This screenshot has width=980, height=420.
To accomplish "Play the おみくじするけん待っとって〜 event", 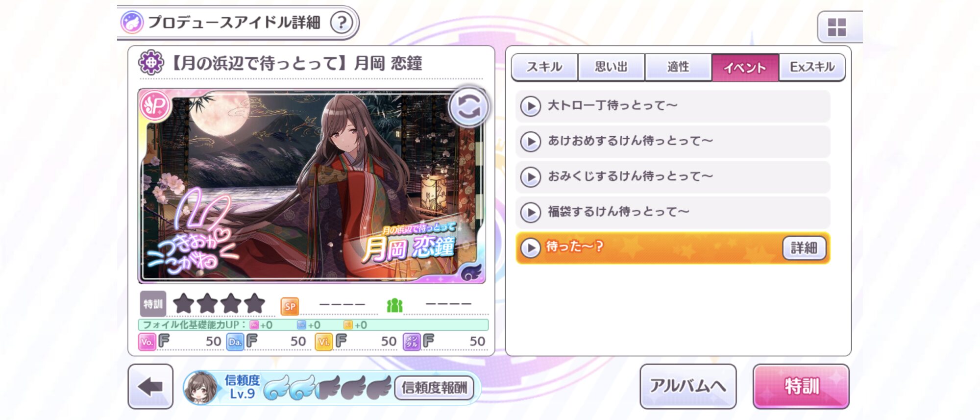I will point(673,176).
